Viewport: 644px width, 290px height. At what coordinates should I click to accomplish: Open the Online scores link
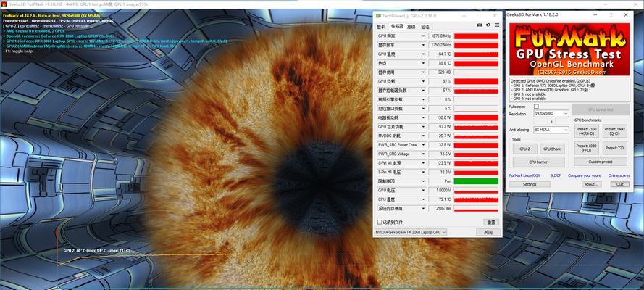pos(619,175)
